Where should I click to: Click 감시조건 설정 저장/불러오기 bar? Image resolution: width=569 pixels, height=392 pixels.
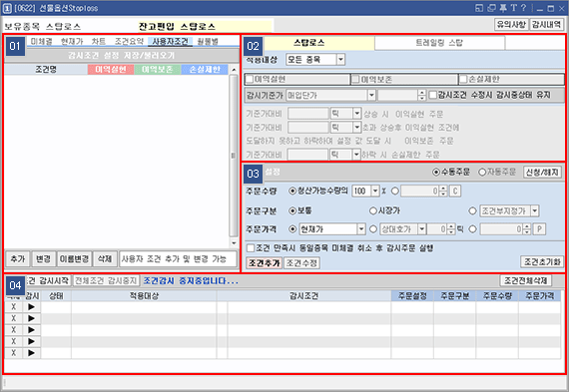coord(121,56)
